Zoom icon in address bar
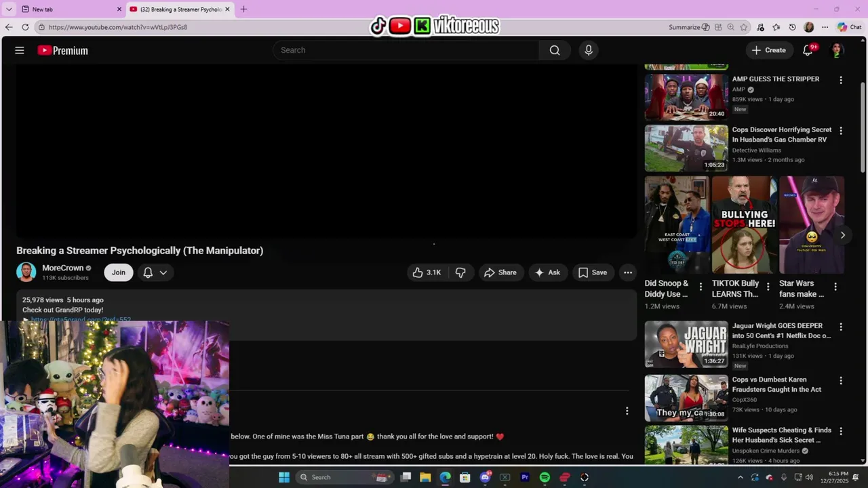 coord(731,27)
